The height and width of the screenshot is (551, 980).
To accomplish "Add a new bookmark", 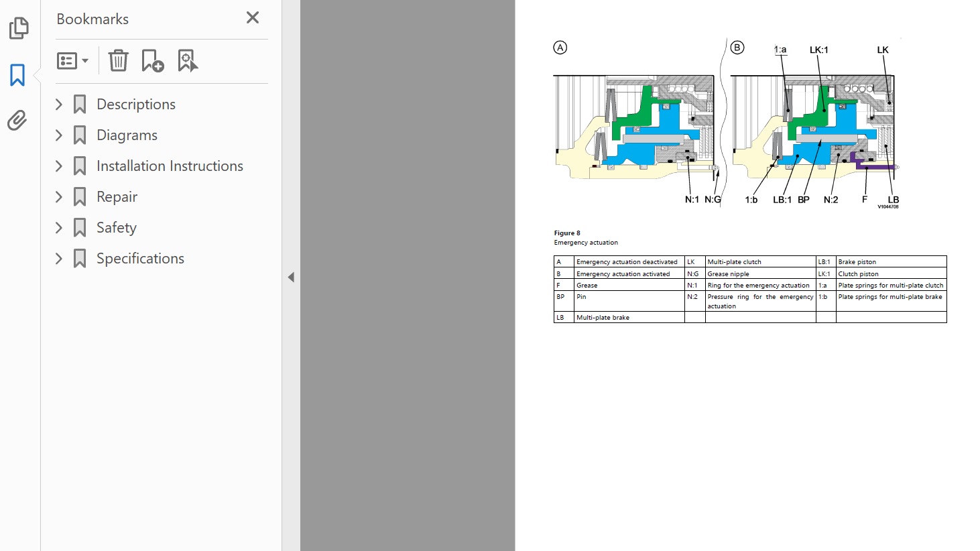I will click(152, 61).
